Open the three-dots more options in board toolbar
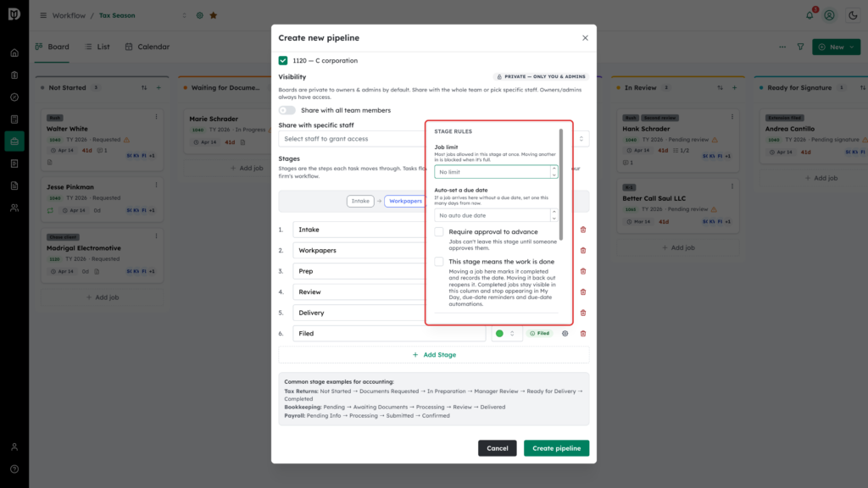The image size is (868, 488). pos(782,47)
